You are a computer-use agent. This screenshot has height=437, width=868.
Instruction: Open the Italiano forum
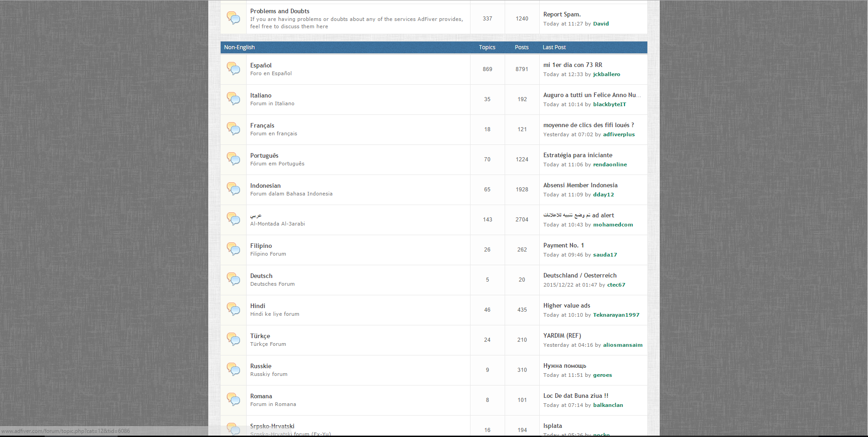pyautogui.click(x=261, y=95)
